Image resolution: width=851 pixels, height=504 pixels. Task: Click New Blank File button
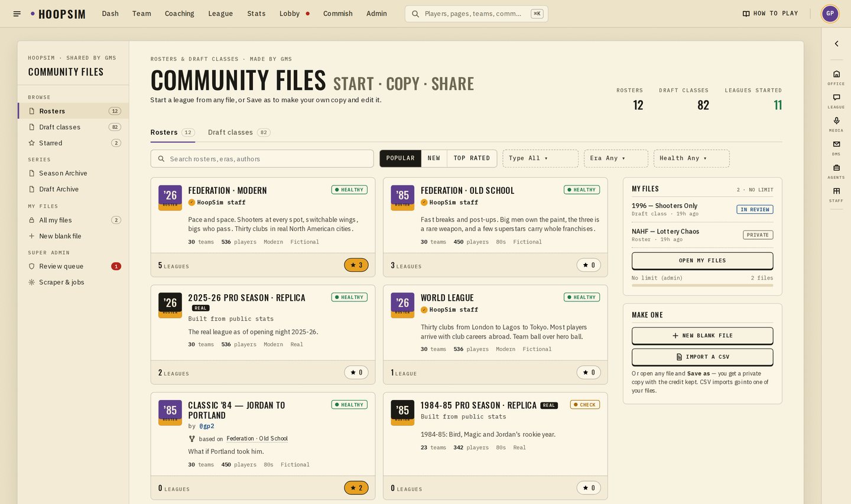pos(702,336)
